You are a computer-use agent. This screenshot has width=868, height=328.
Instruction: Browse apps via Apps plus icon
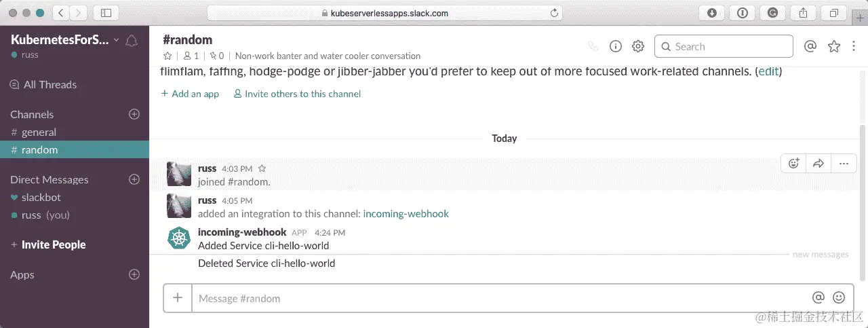point(134,274)
